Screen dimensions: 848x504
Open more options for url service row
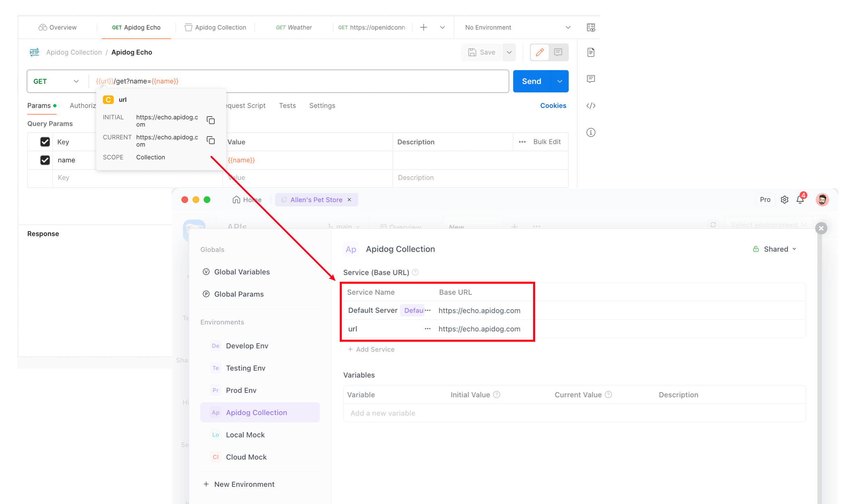coord(427,329)
